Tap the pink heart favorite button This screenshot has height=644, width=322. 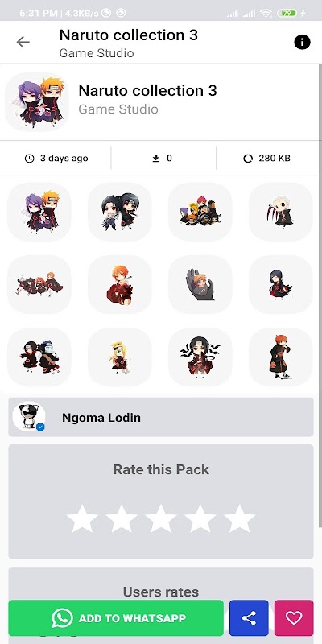294,617
